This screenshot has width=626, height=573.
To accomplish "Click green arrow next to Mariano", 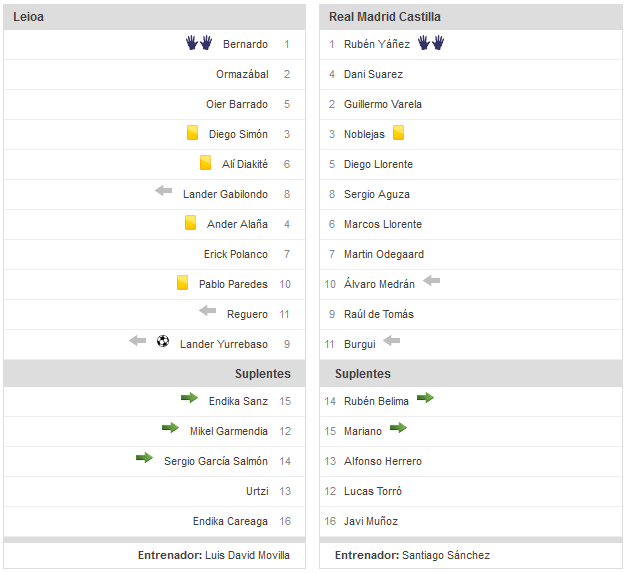I will pyautogui.click(x=398, y=428).
